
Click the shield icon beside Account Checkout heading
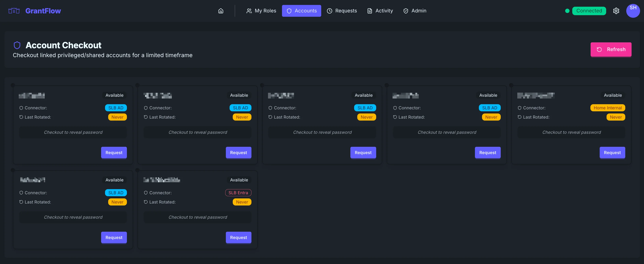(x=17, y=45)
